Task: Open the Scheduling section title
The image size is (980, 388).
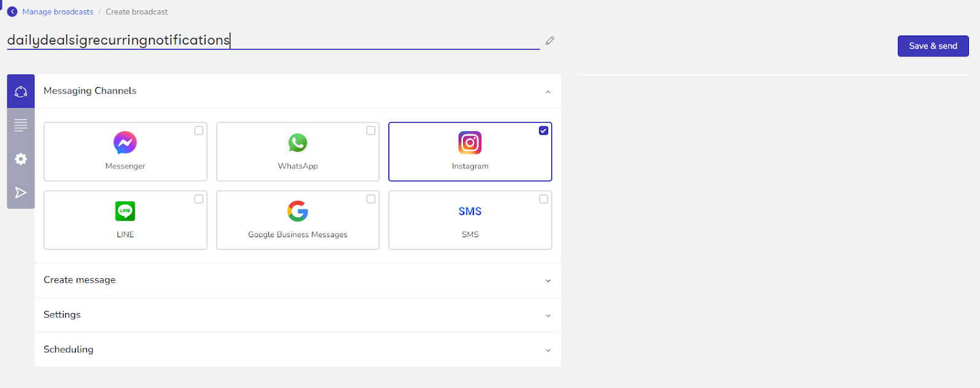Action: (x=69, y=349)
